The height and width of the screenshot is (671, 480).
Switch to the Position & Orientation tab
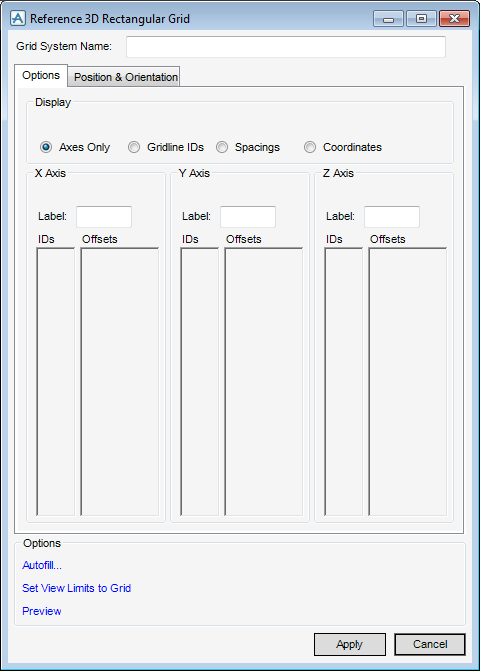point(125,77)
